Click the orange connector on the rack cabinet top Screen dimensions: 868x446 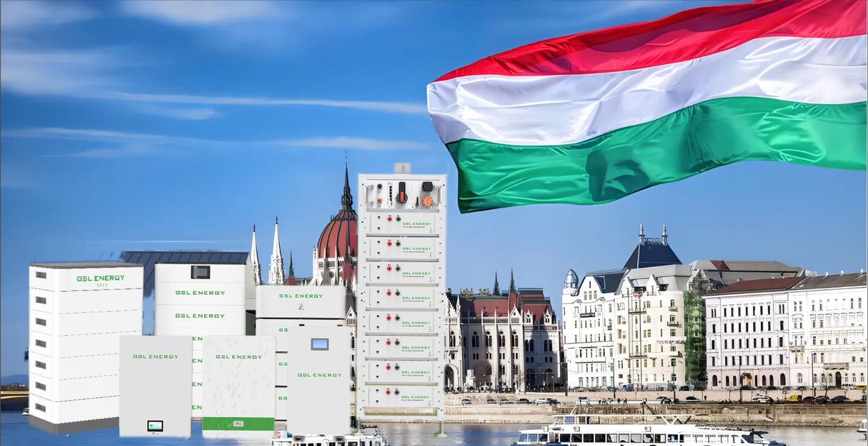coord(427,201)
